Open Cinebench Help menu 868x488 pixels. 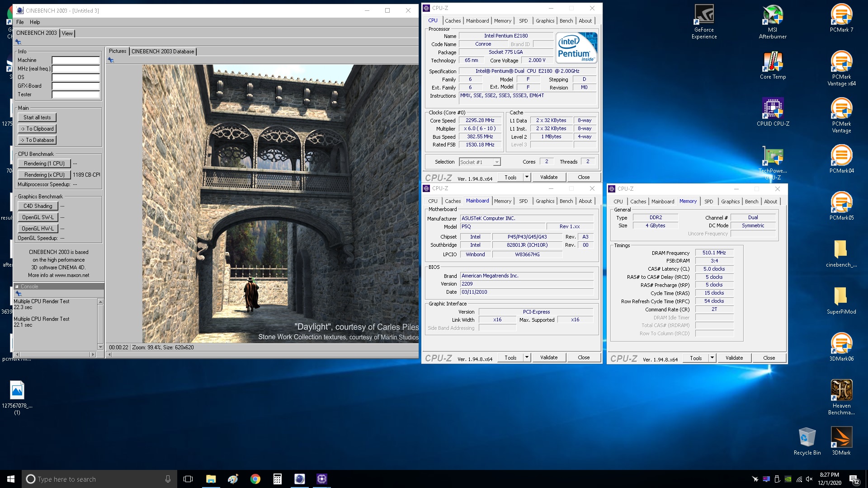(x=35, y=22)
